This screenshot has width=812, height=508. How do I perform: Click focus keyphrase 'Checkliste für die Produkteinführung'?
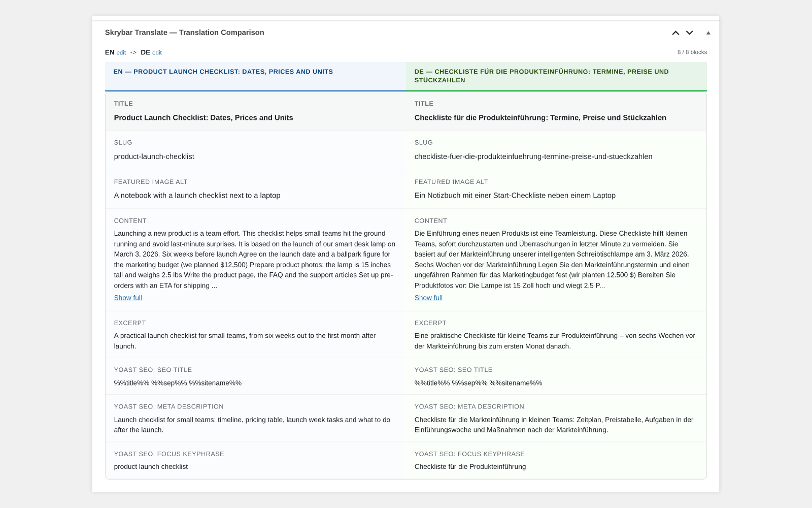(x=470, y=466)
